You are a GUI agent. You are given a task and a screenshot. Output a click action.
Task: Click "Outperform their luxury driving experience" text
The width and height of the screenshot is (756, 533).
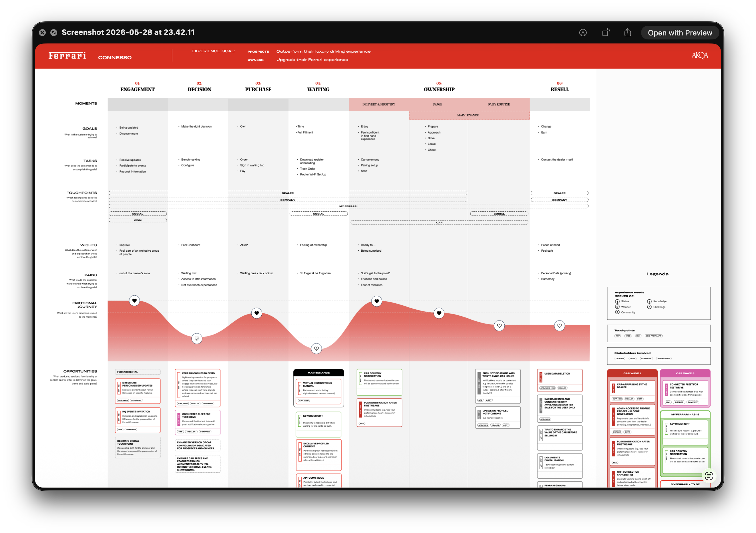tap(323, 51)
